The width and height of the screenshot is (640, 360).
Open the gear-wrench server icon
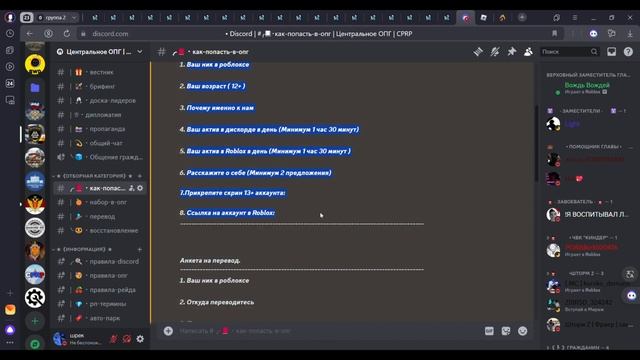(x=35, y=298)
